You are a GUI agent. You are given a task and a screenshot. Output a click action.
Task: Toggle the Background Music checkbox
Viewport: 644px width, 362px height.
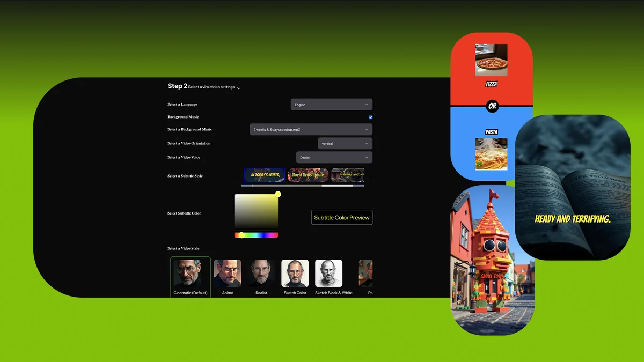click(x=370, y=117)
